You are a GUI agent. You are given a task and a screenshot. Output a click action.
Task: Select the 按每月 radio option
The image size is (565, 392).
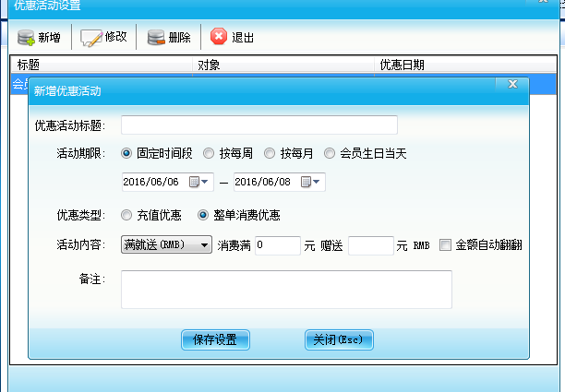pyautogui.click(x=270, y=153)
